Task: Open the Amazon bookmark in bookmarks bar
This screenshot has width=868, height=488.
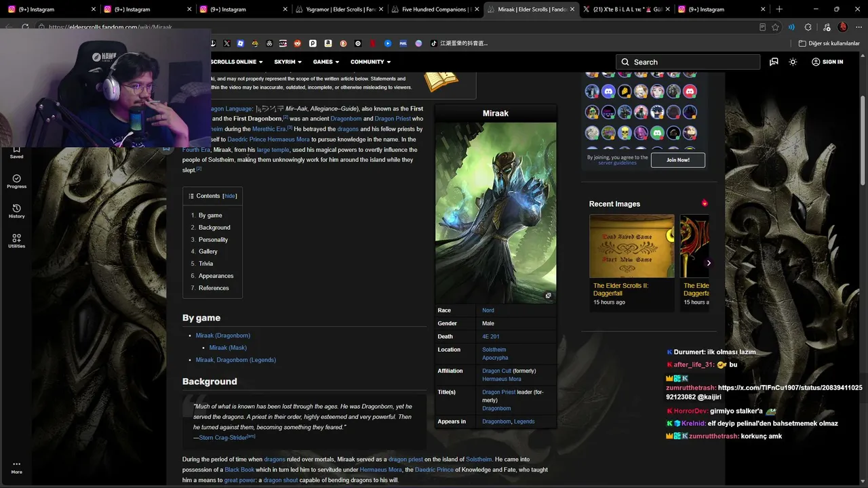Action: pyautogui.click(x=328, y=43)
